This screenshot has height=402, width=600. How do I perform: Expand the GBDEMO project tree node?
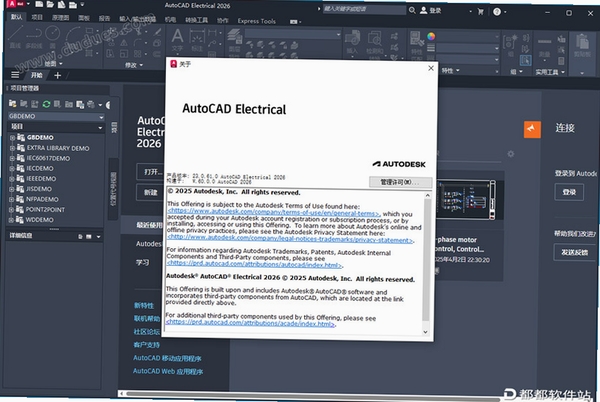pyautogui.click(x=12, y=137)
